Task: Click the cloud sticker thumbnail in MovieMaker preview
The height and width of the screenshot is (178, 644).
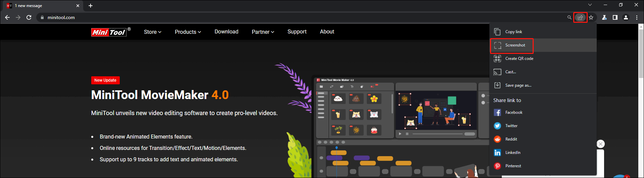Action: click(x=338, y=99)
